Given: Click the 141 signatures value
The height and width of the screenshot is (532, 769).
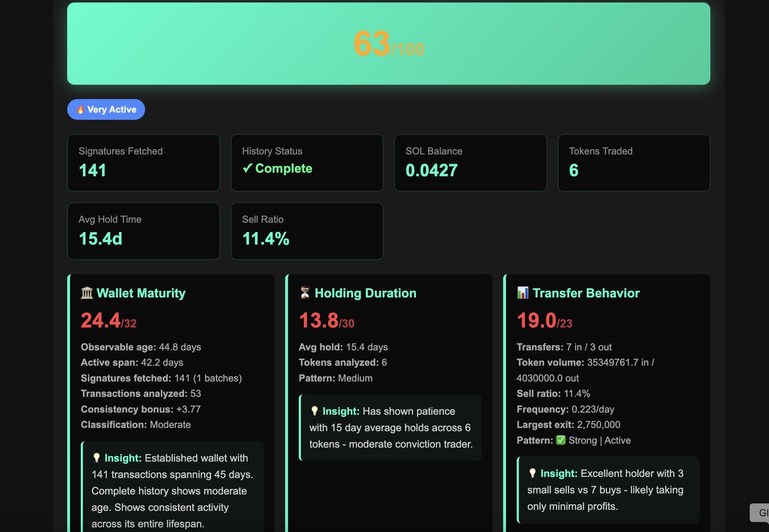Looking at the screenshot, I should coord(92,170).
